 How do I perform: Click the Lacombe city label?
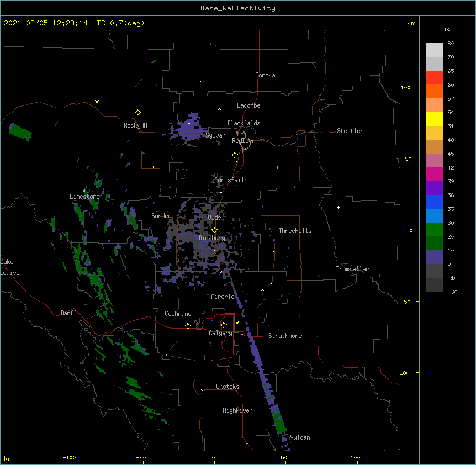click(x=248, y=105)
